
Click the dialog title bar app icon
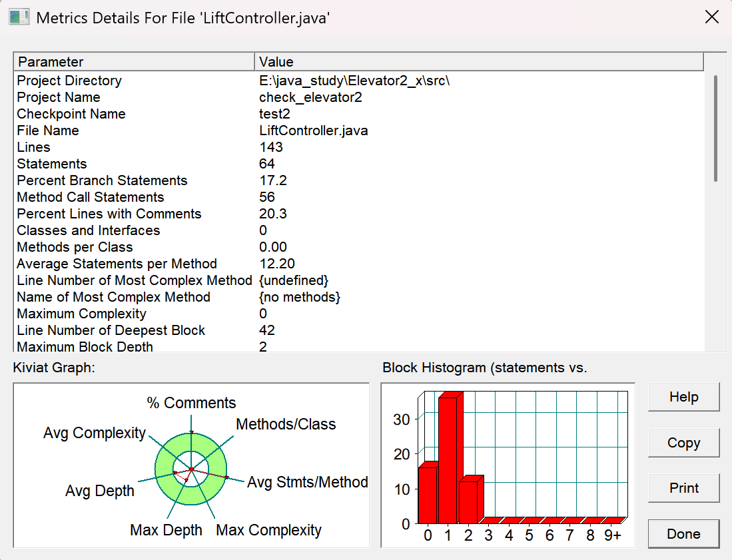(19, 17)
